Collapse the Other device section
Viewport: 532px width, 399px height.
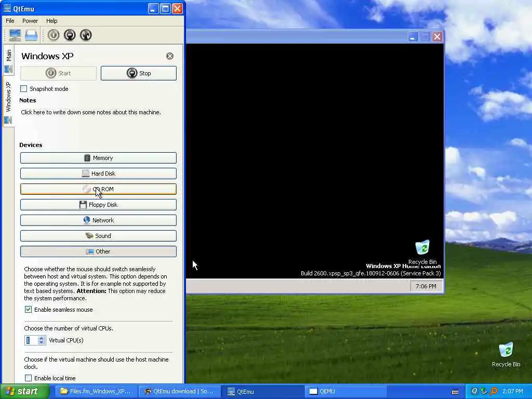pyautogui.click(x=98, y=251)
